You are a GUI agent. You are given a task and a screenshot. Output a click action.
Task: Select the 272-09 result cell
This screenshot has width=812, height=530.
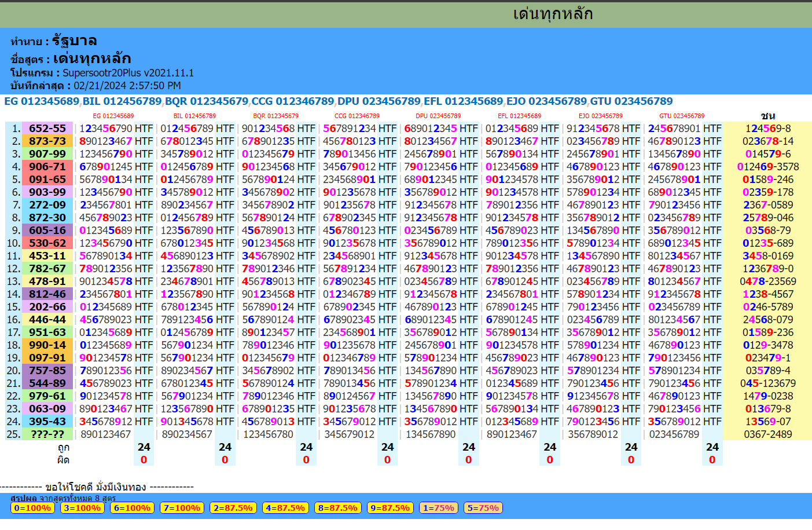47,205
